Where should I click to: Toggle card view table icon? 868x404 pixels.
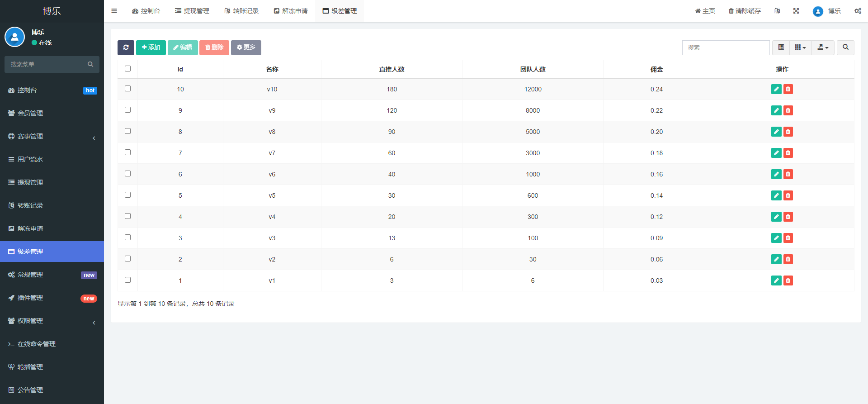(x=781, y=48)
